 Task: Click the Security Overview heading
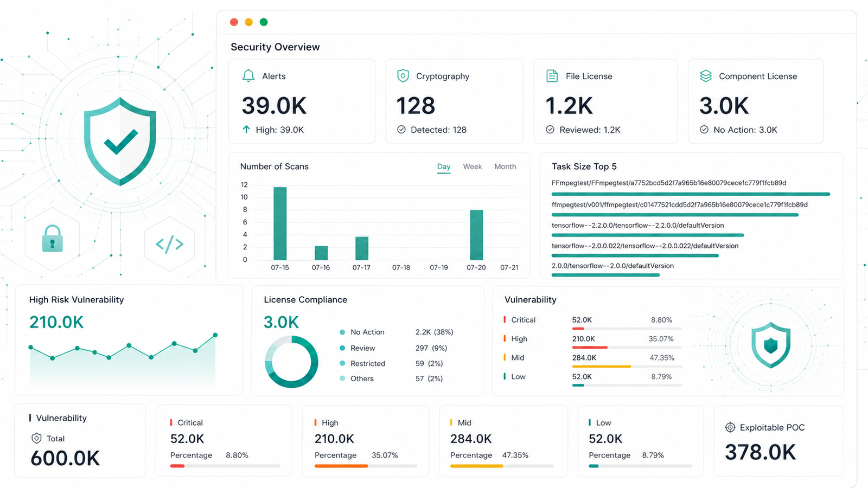(275, 47)
